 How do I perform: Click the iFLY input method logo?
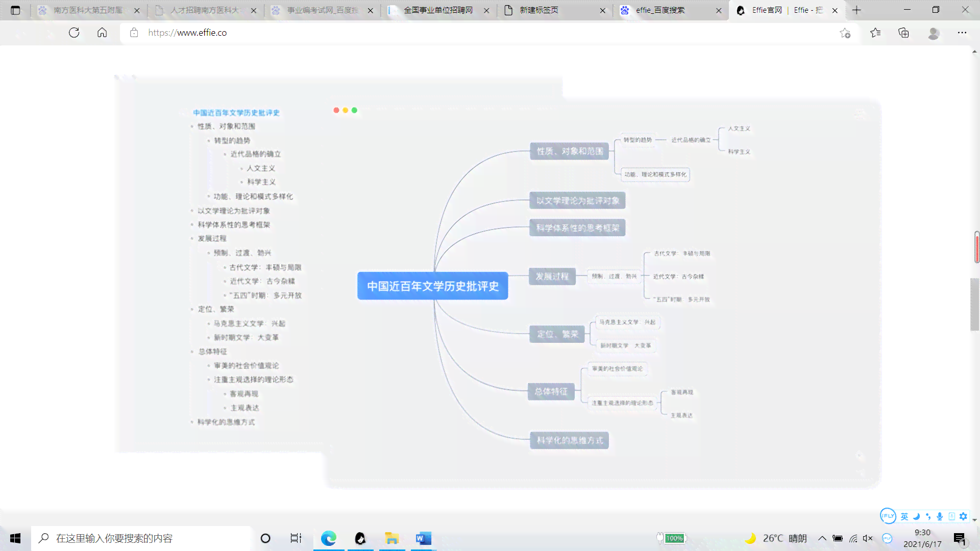tap(888, 516)
